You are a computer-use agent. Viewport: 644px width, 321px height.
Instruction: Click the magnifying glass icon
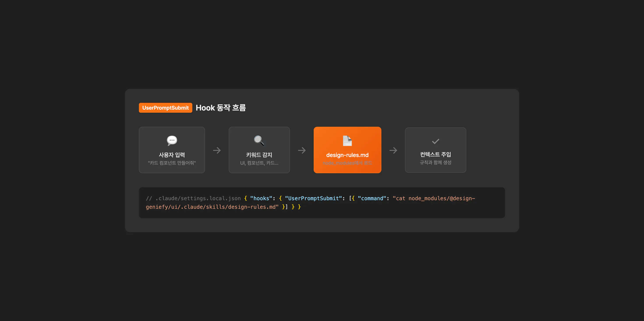(x=259, y=140)
